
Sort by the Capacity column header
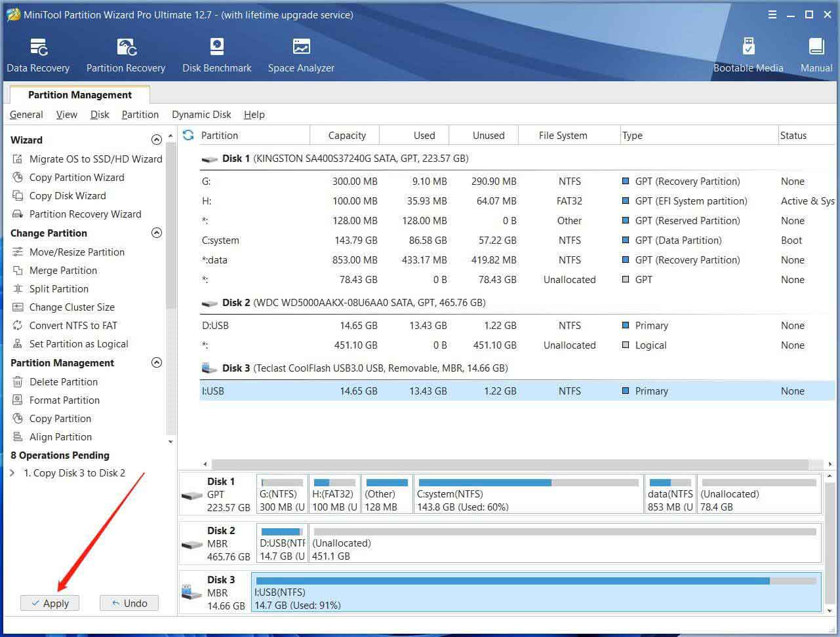345,135
